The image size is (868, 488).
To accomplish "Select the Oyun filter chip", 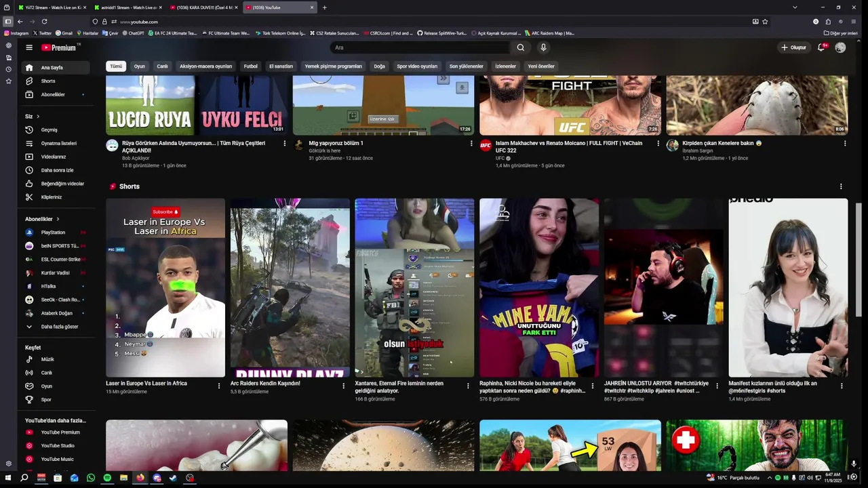I will [140, 66].
